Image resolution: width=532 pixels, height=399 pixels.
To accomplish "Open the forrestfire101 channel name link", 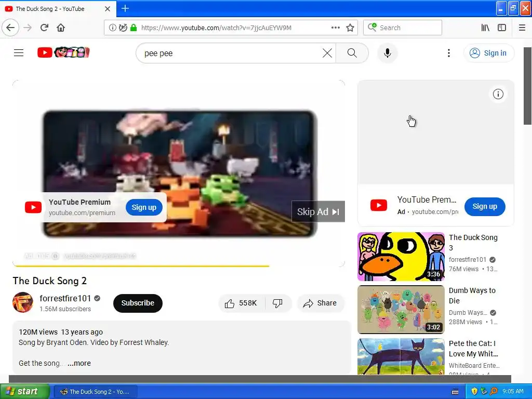I will (65, 298).
